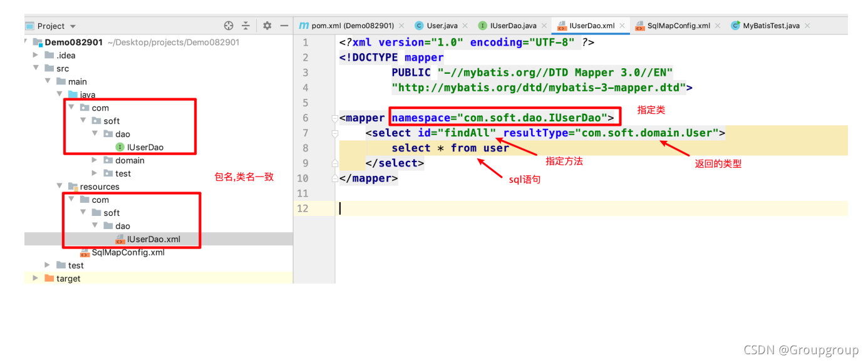Click the "select * from user" SQL line
Image resolution: width=868 pixels, height=363 pixels.
(x=450, y=148)
